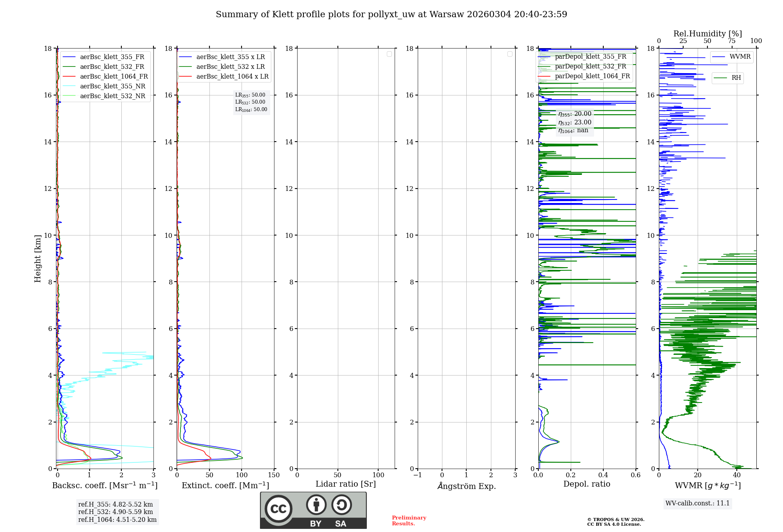This screenshot has height=532, width=783.
Task: Click the blue aerBsc_klett_355_FR legend line
Action: coord(69,57)
